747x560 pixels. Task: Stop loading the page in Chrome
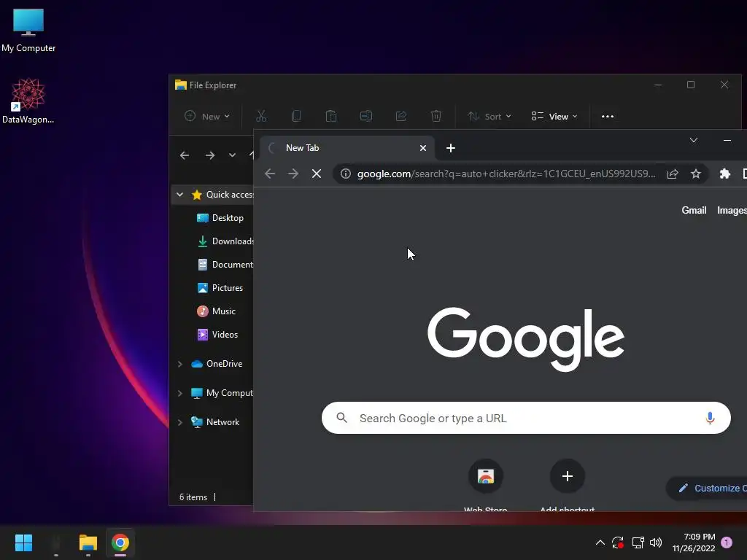pos(317,174)
